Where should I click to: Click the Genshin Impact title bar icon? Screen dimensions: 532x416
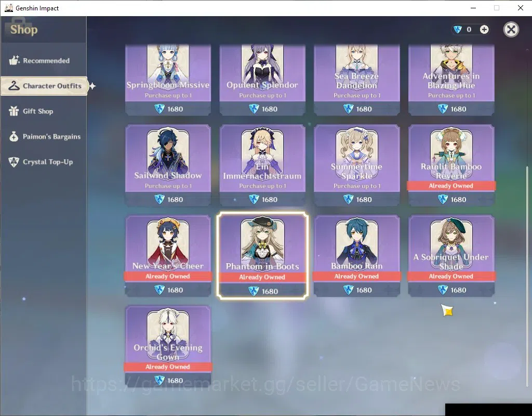pos(8,8)
